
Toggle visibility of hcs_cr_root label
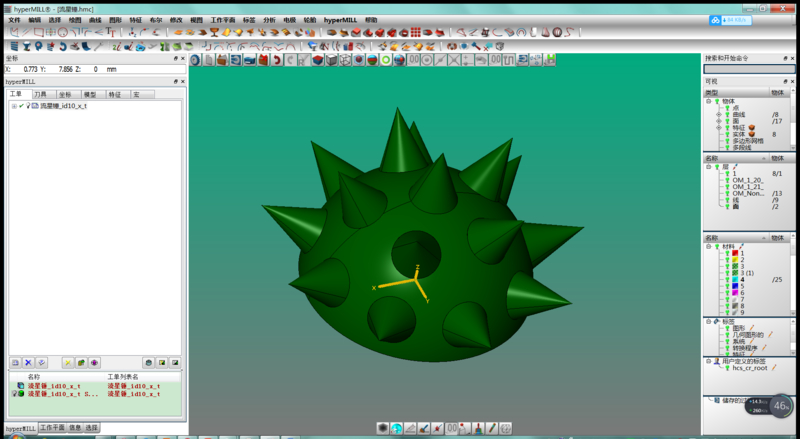pos(728,368)
